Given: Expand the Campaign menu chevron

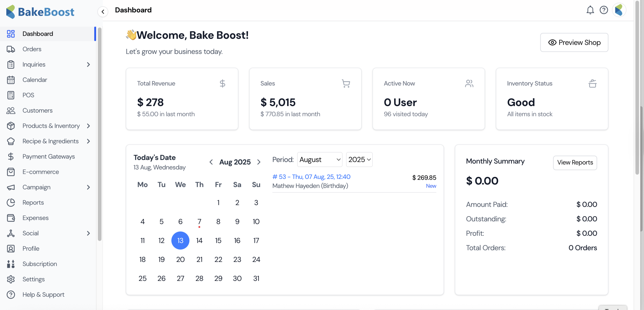Looking at the screenshot, I should click(x=88, y=187).
